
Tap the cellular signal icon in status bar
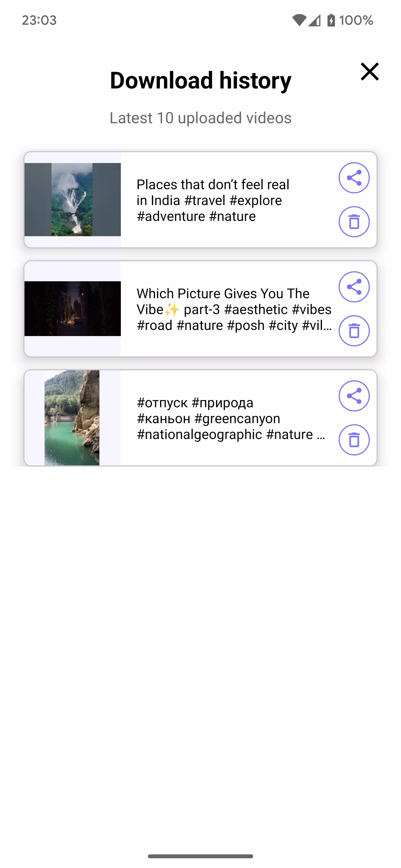click(x=314, y=20)
